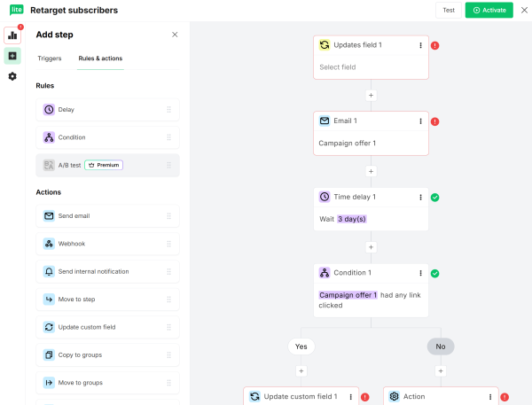Viewport: 532px width, 405px height.
Task: Click the green check beside Condition 1
Action: [435, 273]
